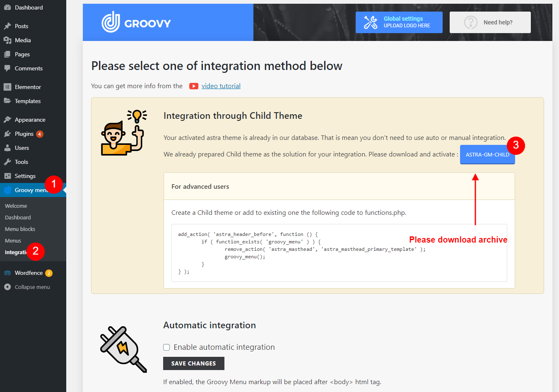Click the Appearance paintbrush icon

(x=7, y=120)
